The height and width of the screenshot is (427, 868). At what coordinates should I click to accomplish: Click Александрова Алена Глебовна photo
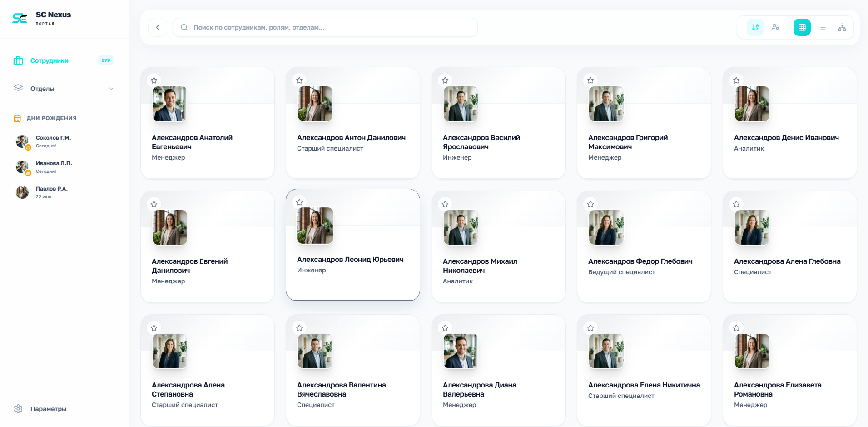pos(752,227)
